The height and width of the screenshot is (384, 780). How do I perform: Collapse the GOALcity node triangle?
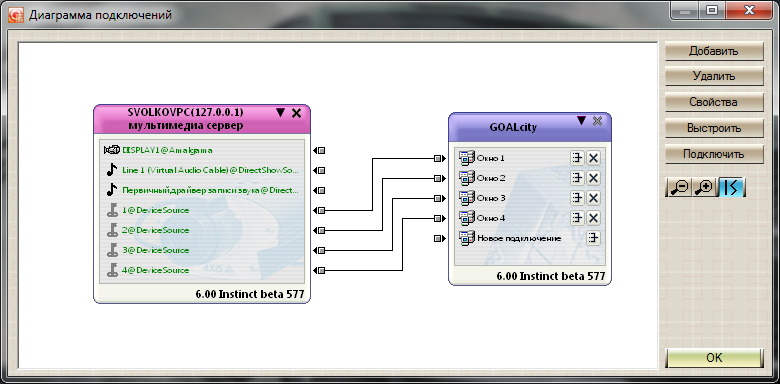581,120
